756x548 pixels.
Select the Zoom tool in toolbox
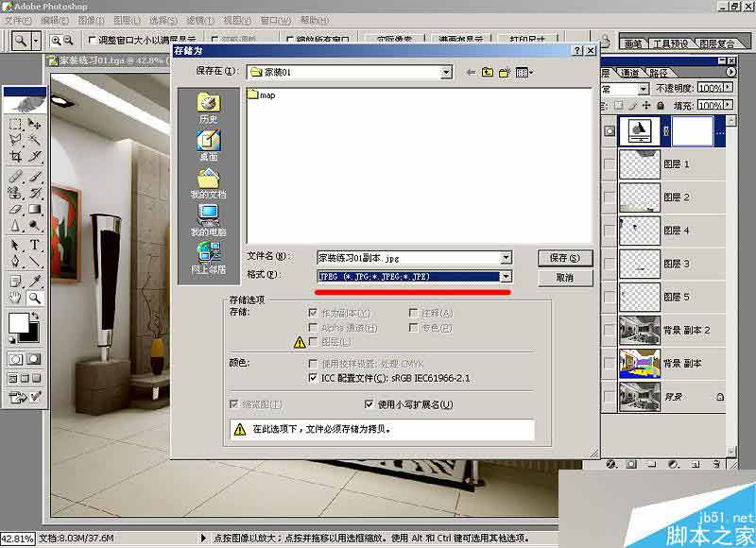34,298
